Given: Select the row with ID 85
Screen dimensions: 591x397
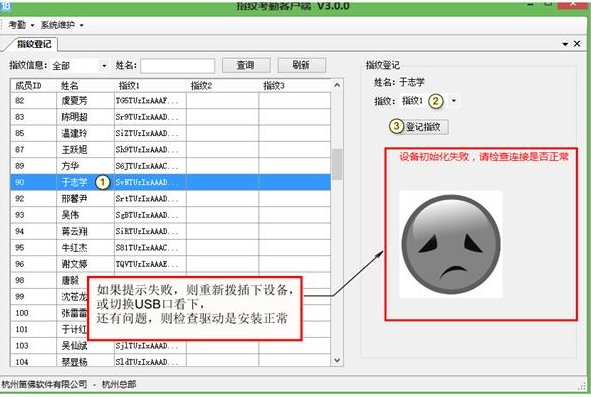Looking at the screenshot, I should [x=170, y=133].
